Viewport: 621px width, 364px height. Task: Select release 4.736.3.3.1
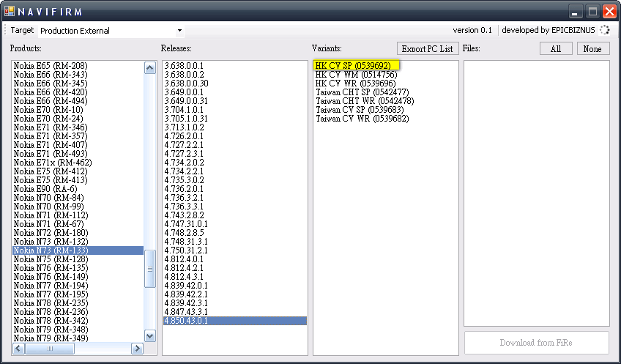click(184, 207)
